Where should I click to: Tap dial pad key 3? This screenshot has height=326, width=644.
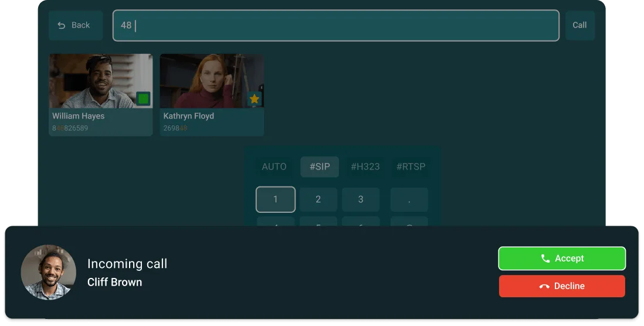361,199
